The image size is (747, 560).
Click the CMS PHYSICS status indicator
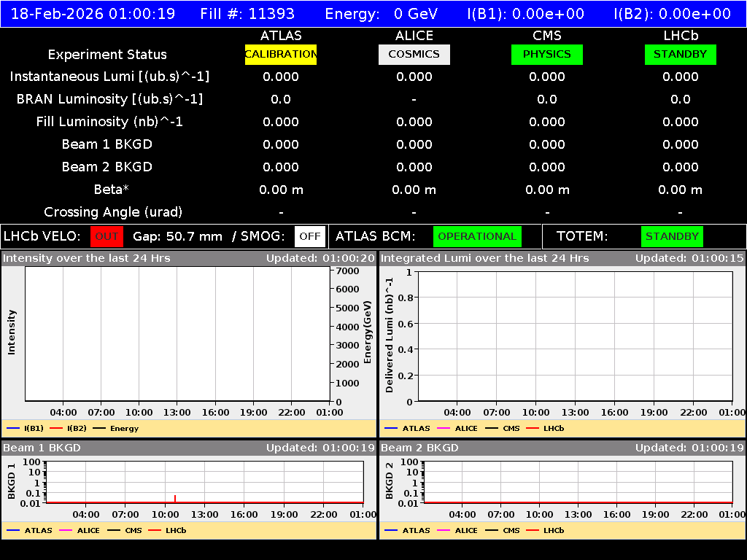547,54
